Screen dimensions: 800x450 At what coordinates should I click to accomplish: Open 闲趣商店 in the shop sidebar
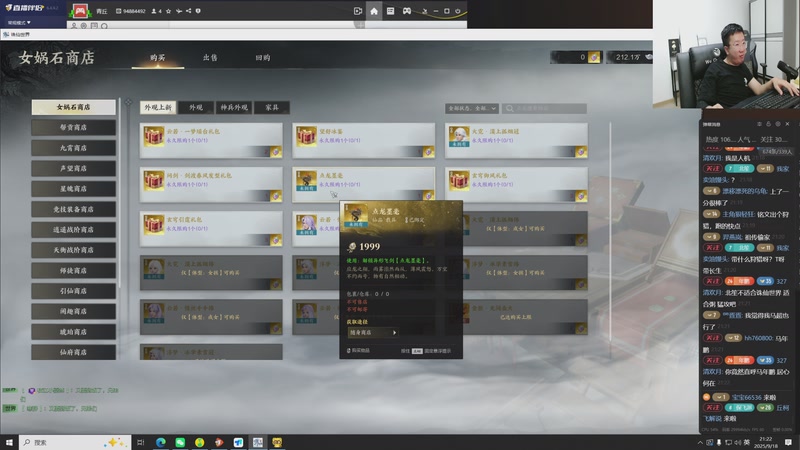pyautogui.click(x=73, y=311)
